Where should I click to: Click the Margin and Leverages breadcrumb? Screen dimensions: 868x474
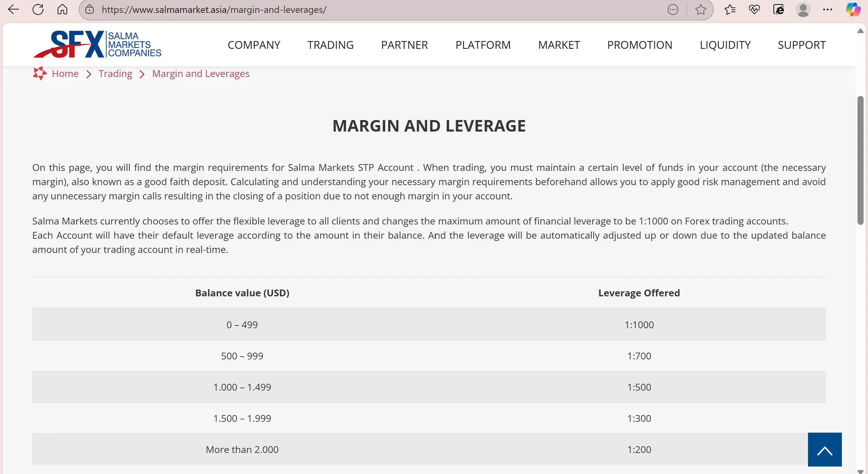201,74
